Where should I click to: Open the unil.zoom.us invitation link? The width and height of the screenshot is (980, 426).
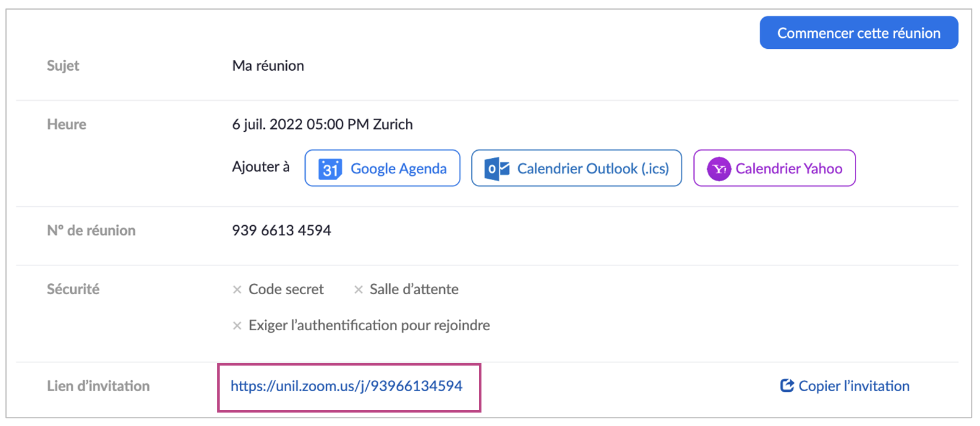point(346,386)
